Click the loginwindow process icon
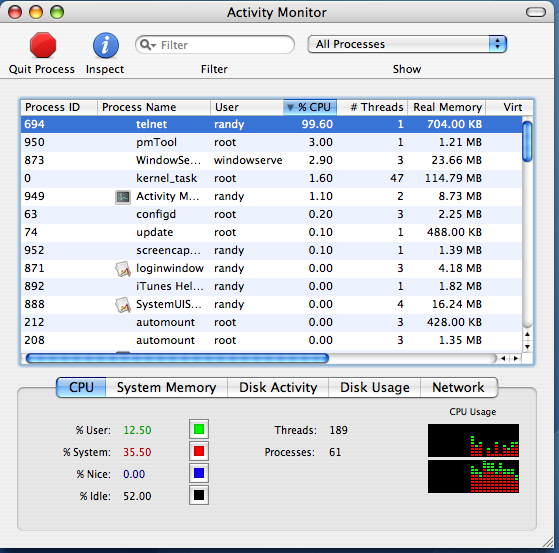This screenshot has height=553, width=559. tap(123, 269)
